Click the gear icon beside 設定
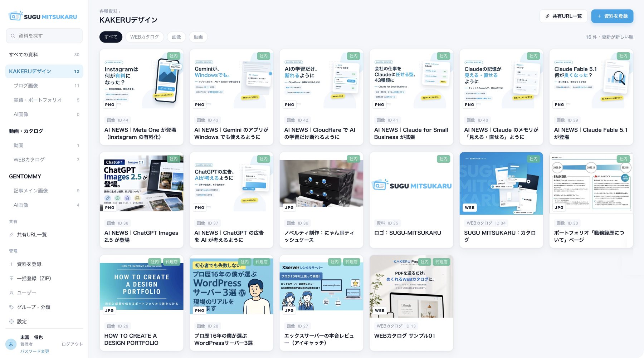Viewport: 644px width, 358px height. pyautogui.click(x=11, y=321)
